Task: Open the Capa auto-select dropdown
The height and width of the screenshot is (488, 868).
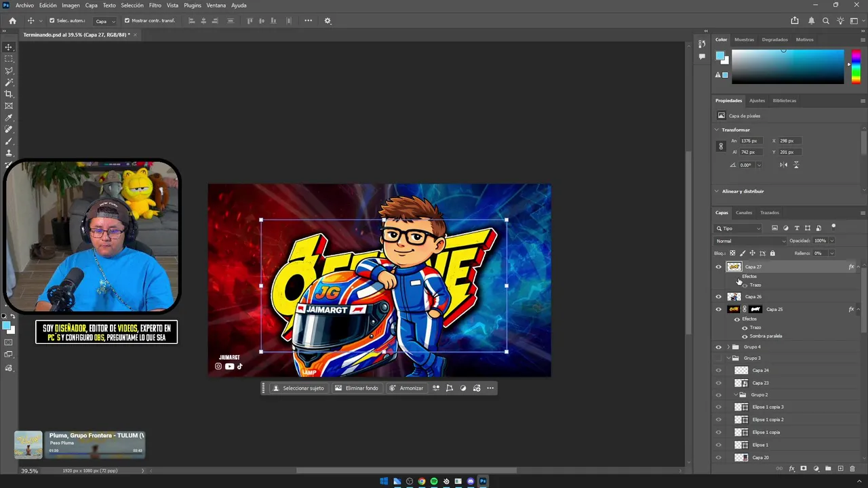Action: point(104,21)
